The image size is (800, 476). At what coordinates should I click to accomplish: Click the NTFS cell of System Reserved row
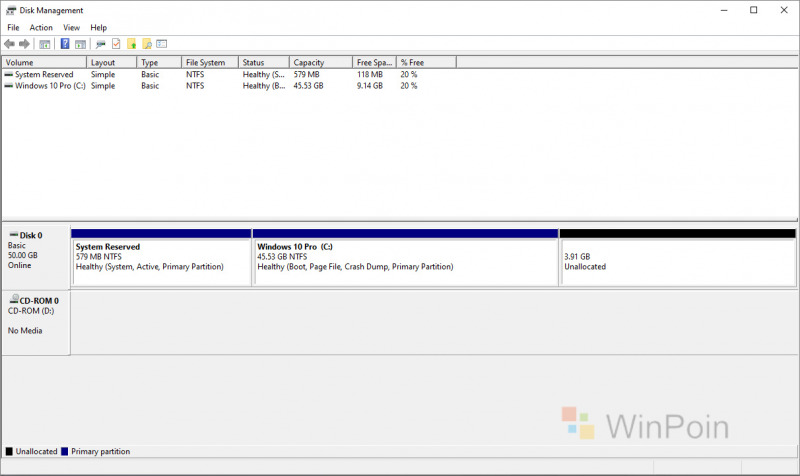[195, 74]
